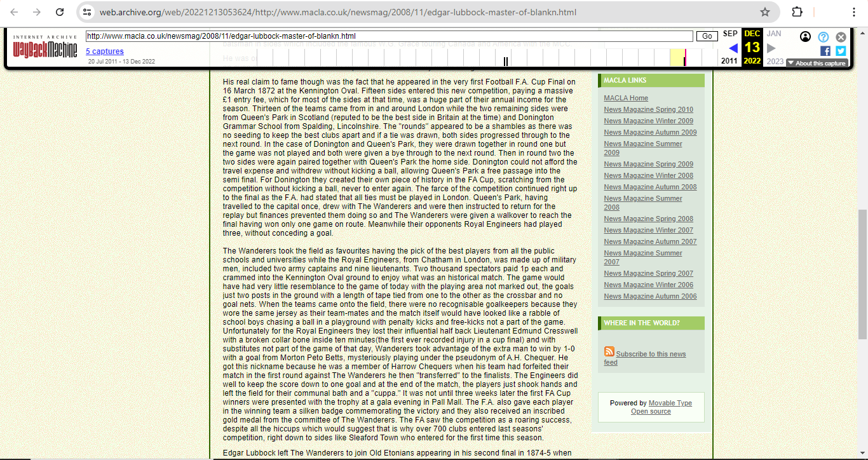Click the Go button
Screen dimensions: 868x460
pos(707,36)
